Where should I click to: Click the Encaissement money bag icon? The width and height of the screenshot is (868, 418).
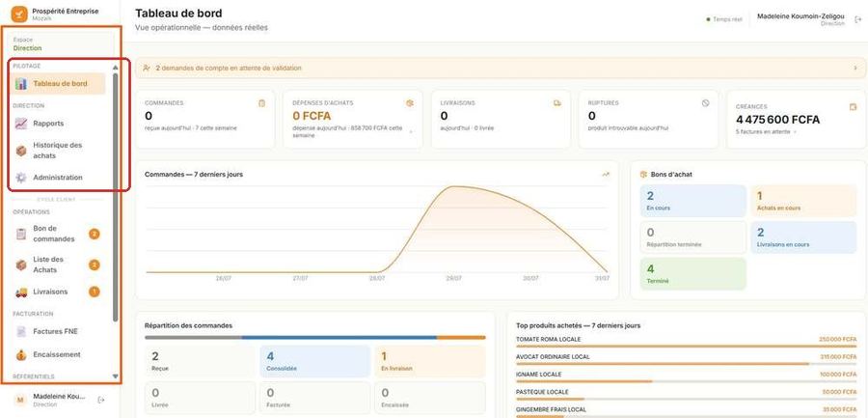point(21,355)
